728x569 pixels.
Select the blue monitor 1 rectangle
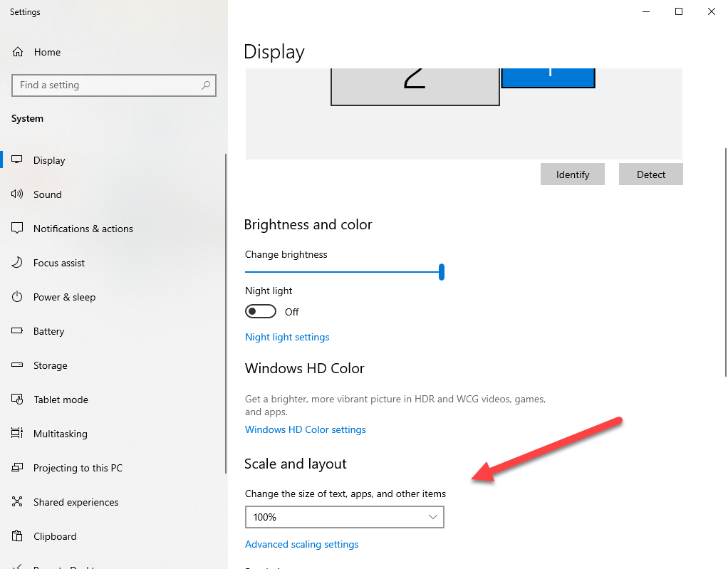click(548, 78)
